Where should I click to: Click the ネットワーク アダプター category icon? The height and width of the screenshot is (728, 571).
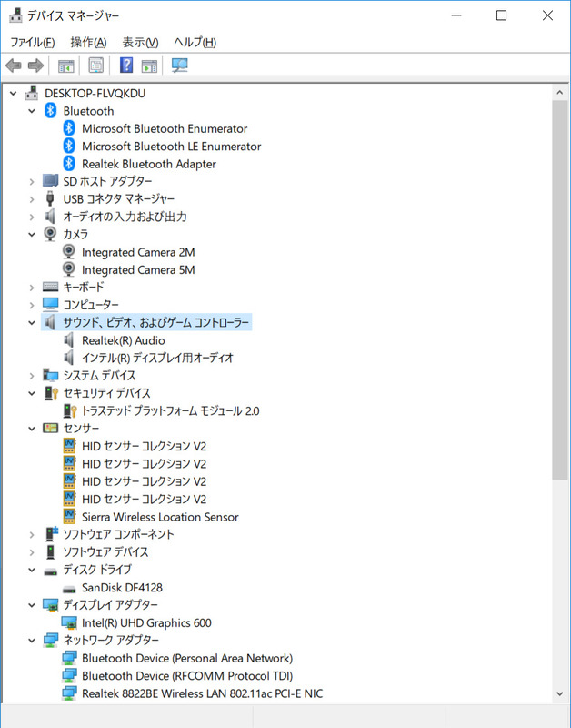50,641
